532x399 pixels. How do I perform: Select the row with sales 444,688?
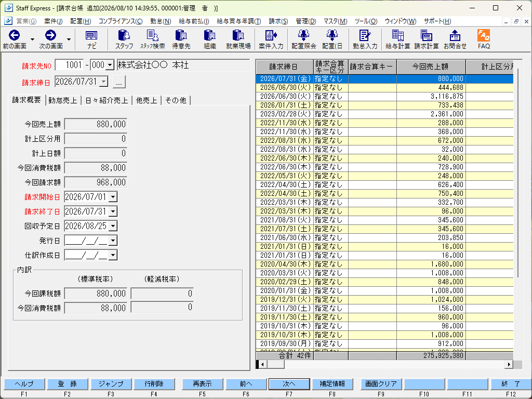click(384, 87)
